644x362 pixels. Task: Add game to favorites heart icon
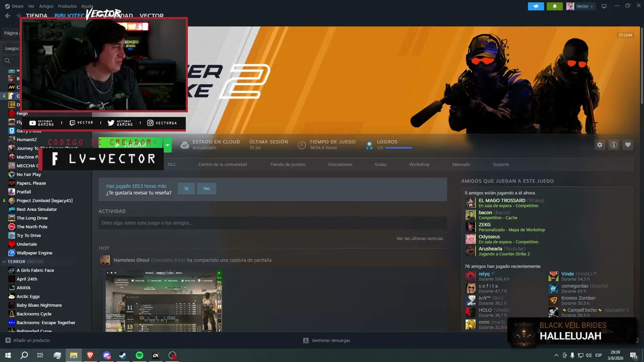click(628, 145)
